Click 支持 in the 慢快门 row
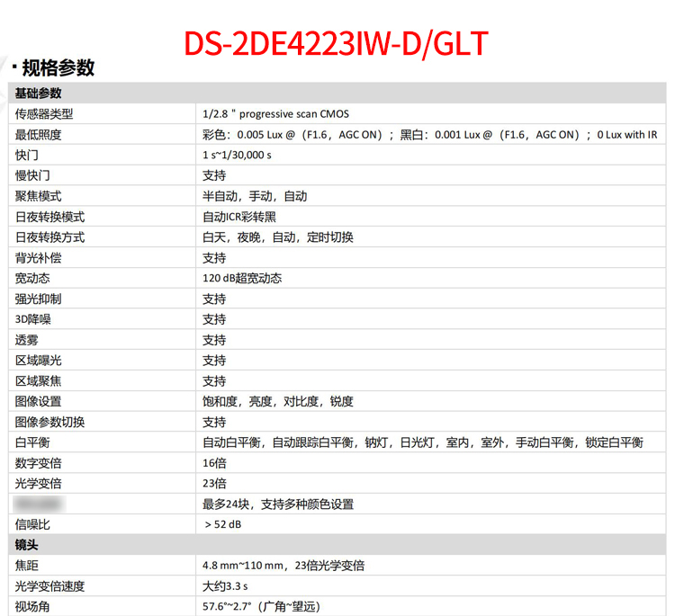The image size is (675, 616). pyautogui.click(x=214, y=175)
